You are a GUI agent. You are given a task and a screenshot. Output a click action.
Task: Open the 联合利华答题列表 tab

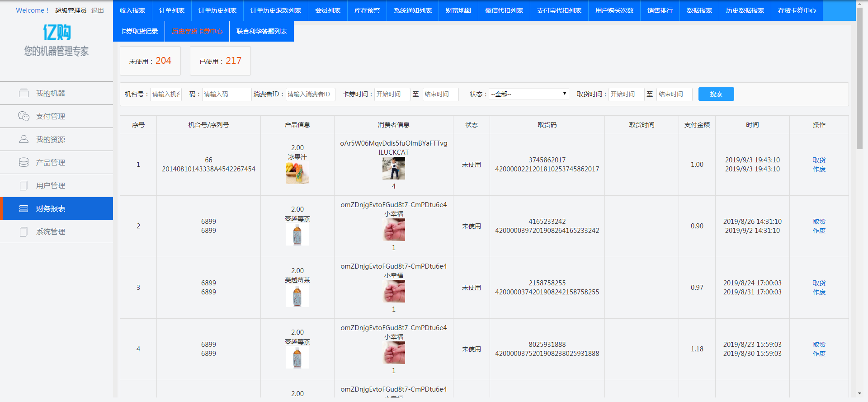pos(262,31)
